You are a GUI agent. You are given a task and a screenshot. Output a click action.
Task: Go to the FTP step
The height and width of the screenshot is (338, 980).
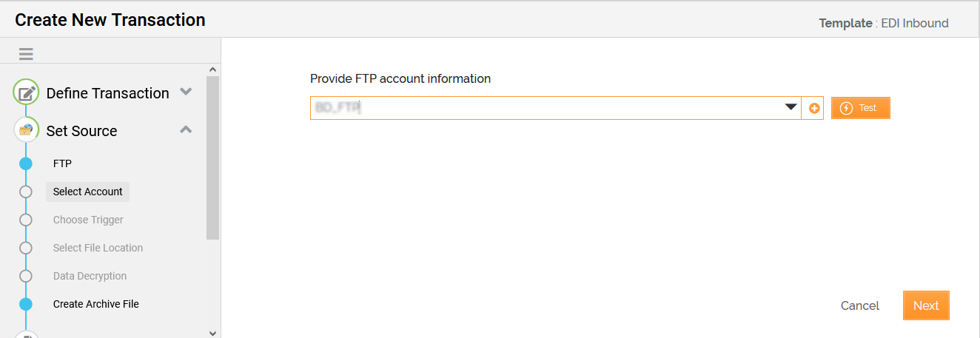point(62,163)
